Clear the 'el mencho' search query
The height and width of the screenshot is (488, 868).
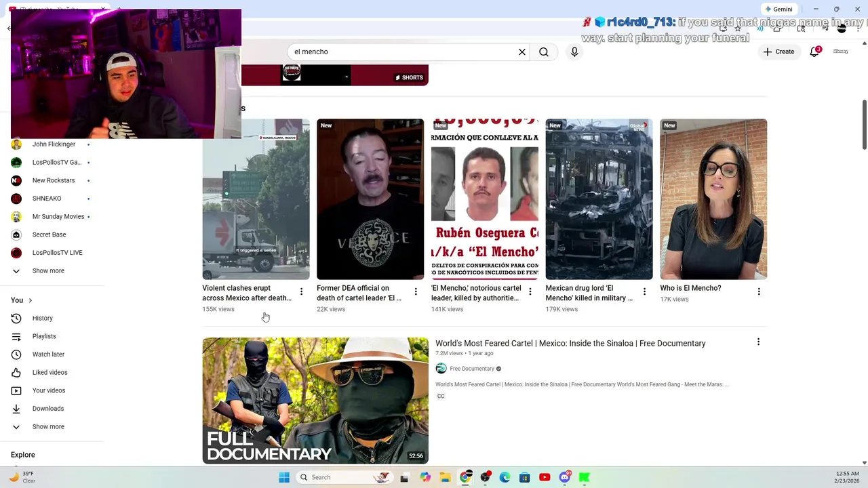point(522,52)
